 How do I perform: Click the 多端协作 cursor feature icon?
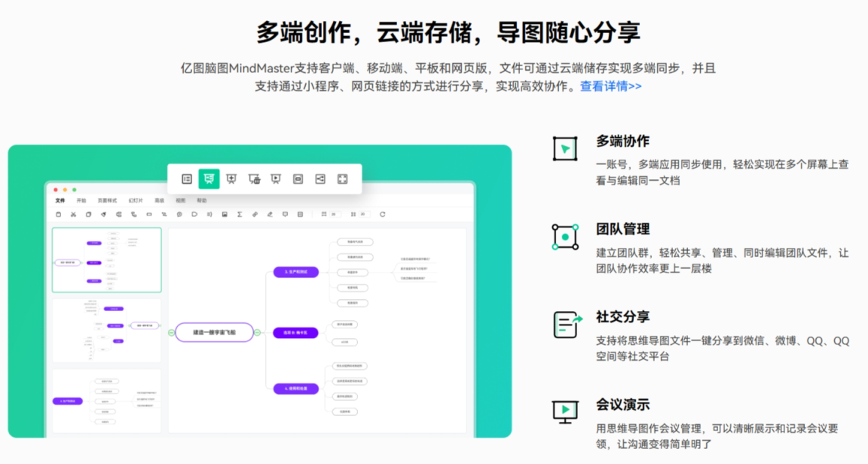click(565, 148)
